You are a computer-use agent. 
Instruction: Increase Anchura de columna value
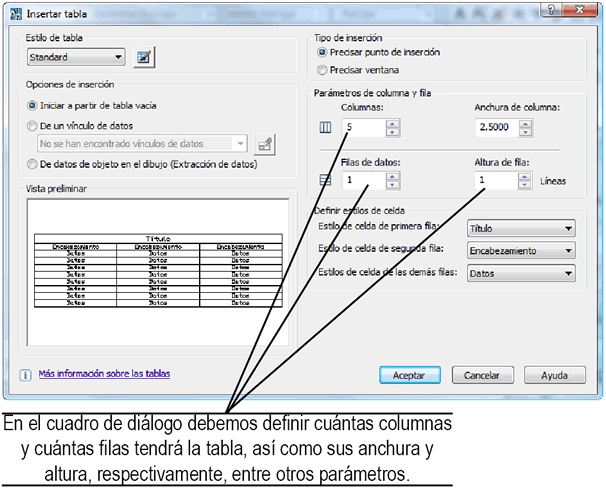[x=525, y=124]
